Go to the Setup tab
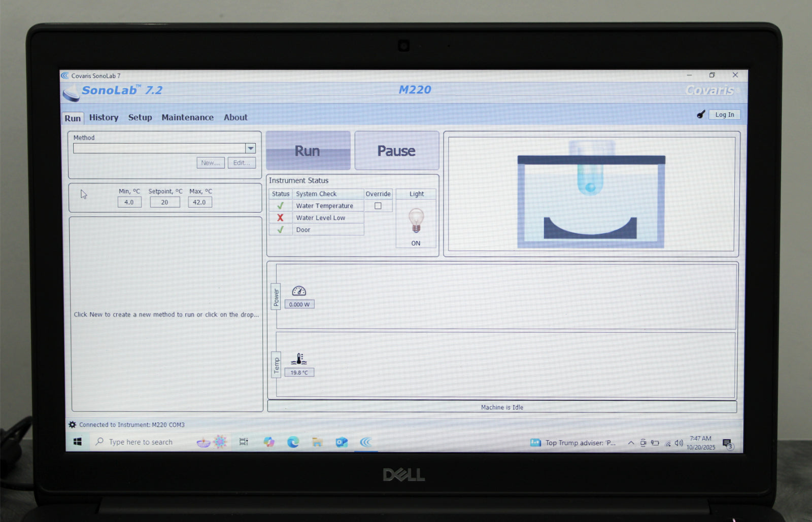This screenshot has width=812, height=522. (140, 118)
